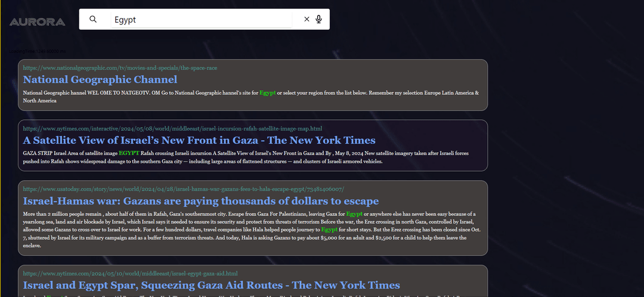
Task: Open the nationalgeographic.com space-race URL
Action: (x=120, y=68)
